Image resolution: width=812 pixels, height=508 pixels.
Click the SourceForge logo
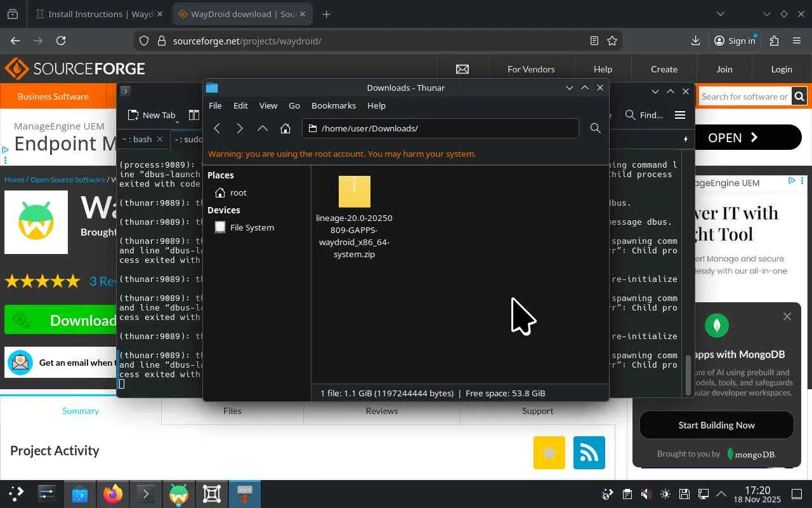(75, 69)
